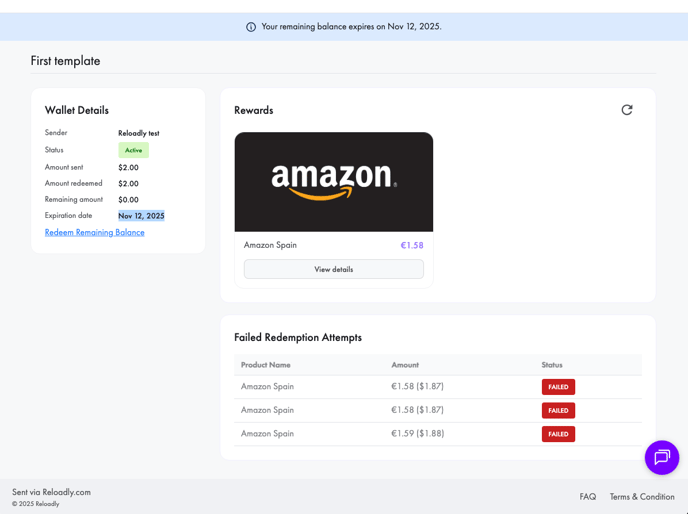Click the Failed Redemption Attempts heading
Screen dimensions: 688x514
point(298,337)
